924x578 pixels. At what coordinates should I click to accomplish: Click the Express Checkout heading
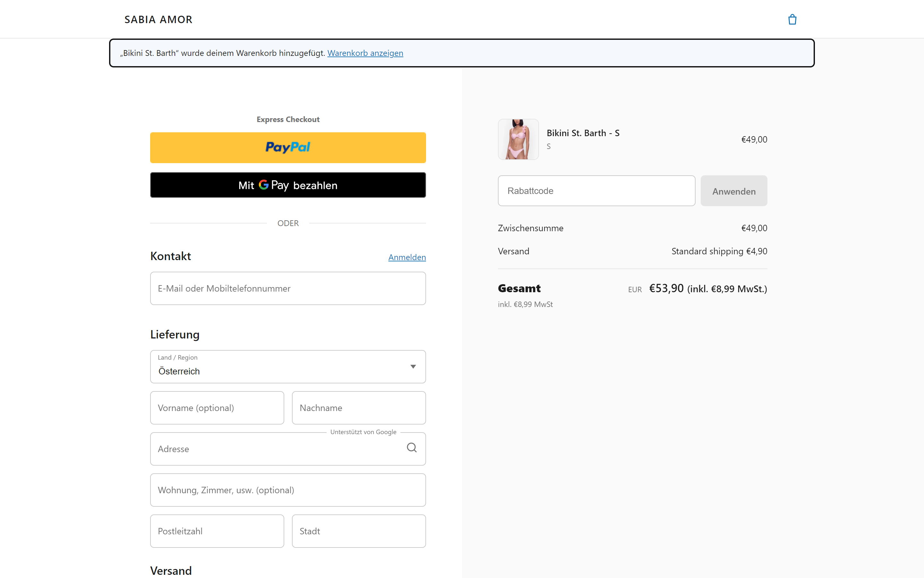288,119
